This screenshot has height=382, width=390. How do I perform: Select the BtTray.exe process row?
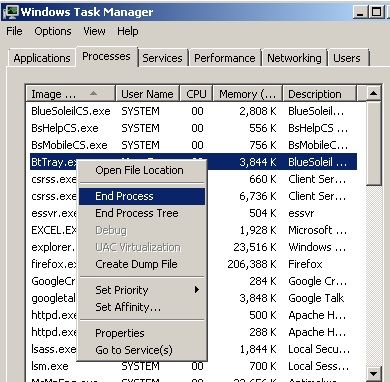coord(193,162)
